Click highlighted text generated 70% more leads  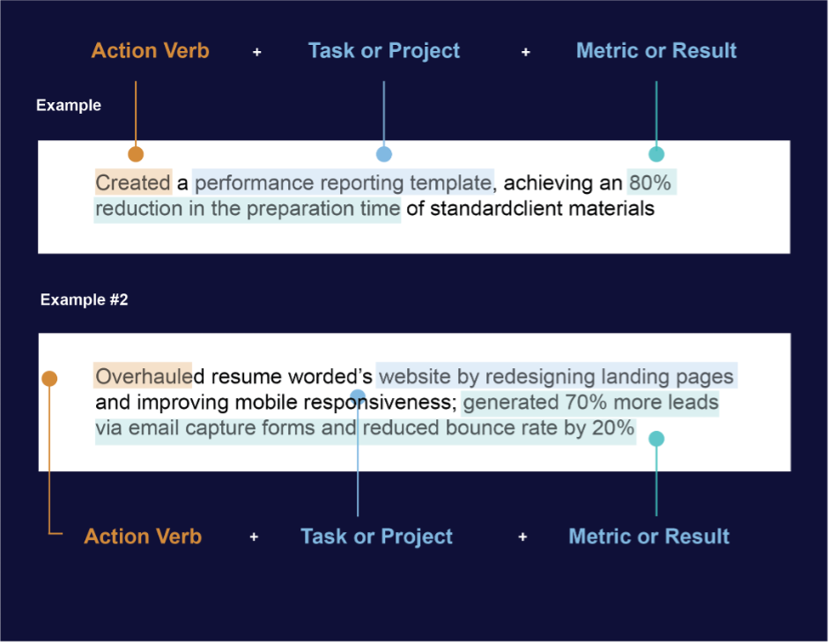click(590, 403)
